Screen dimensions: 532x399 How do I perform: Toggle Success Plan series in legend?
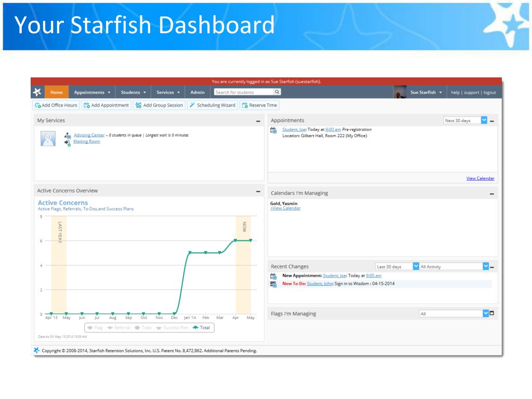(x=172, y=327)
